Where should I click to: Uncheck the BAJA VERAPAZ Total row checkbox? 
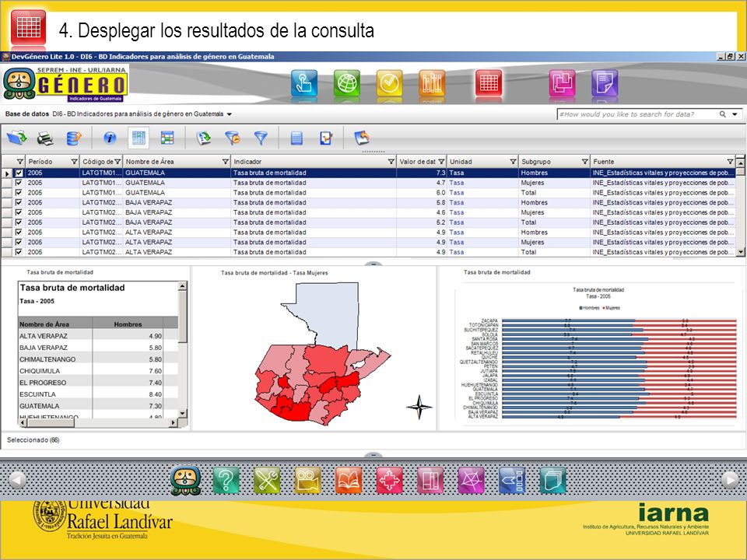[x=19, y=222]
